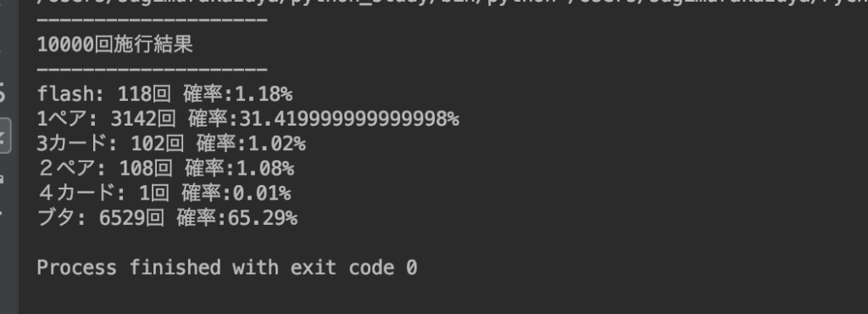
Task: Click the dashed separator line above the heading
Action: (153, 20)
